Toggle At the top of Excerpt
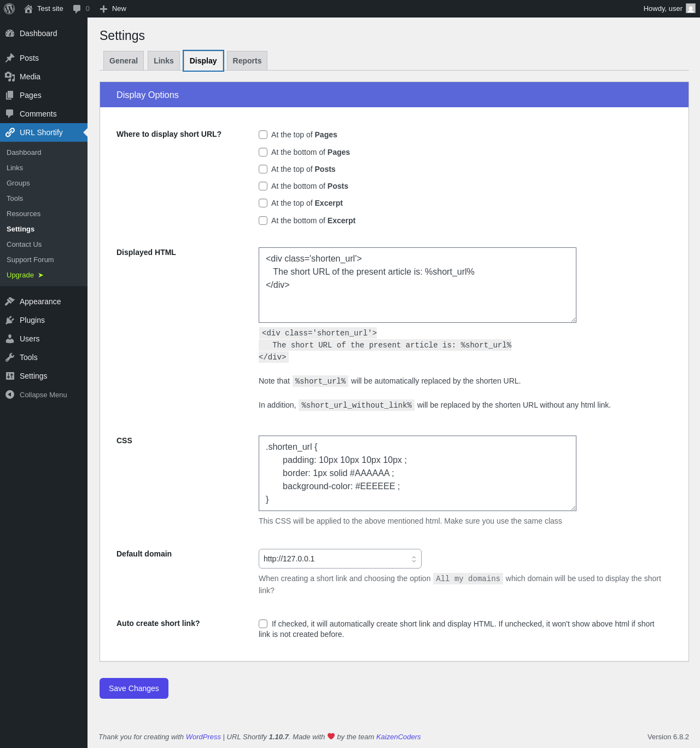Viewport: 700px width, 748px height. click(263, 203)
